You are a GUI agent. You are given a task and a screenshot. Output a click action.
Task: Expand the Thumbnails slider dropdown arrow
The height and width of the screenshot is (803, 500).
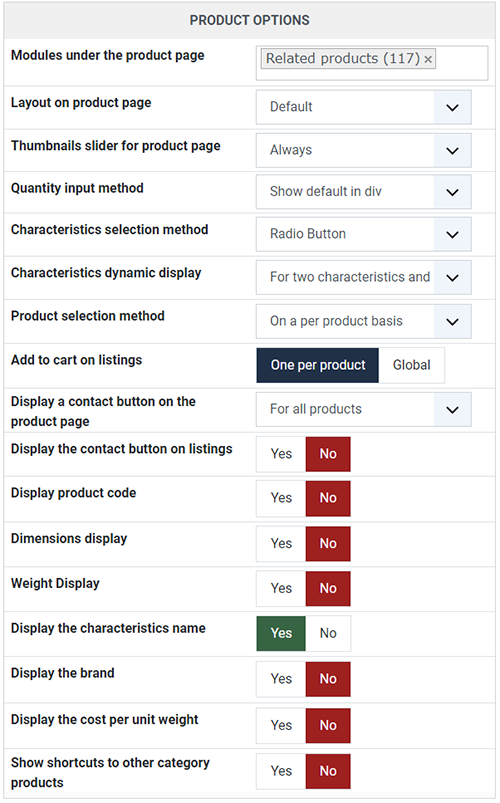(x=452, y=151)
